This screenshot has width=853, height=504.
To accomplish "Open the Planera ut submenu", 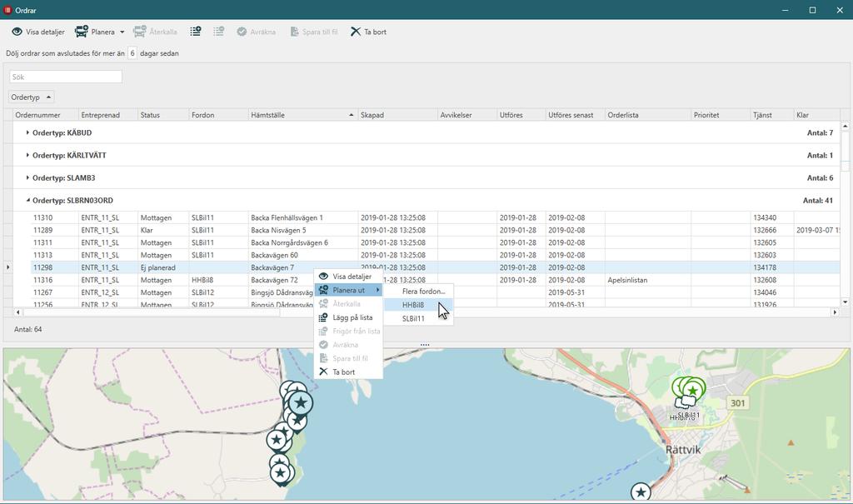I will click(x=349, y=290).
